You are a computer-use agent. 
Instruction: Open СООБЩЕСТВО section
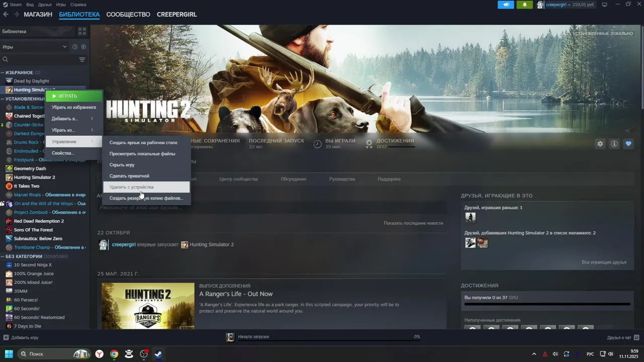point(128,15)
